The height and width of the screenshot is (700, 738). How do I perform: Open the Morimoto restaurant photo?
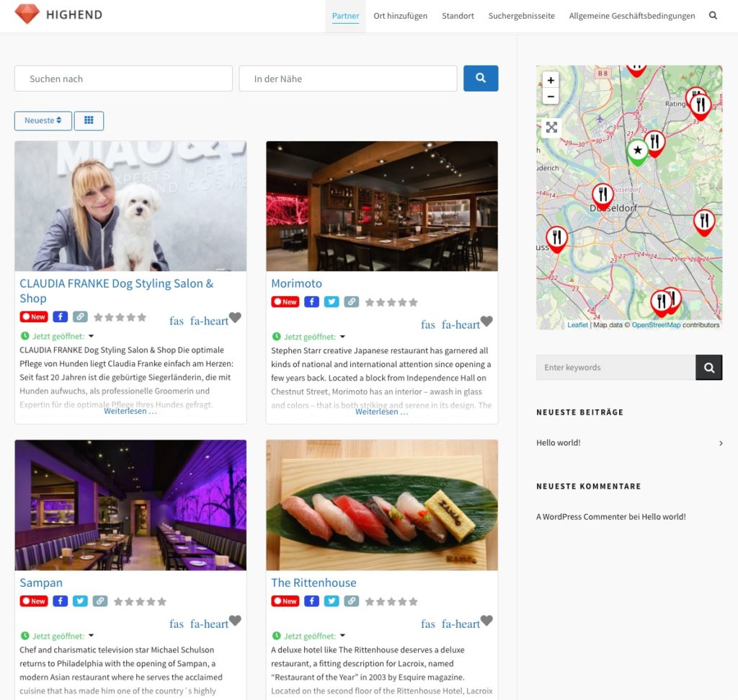coord(382,206)
